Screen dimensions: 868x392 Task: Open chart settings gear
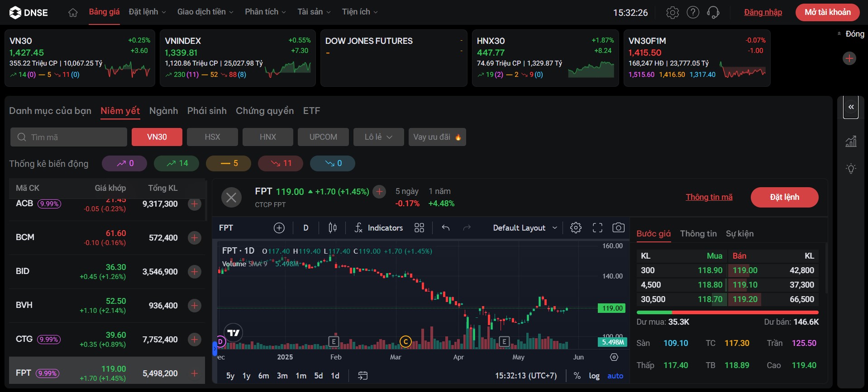(576, 228)
